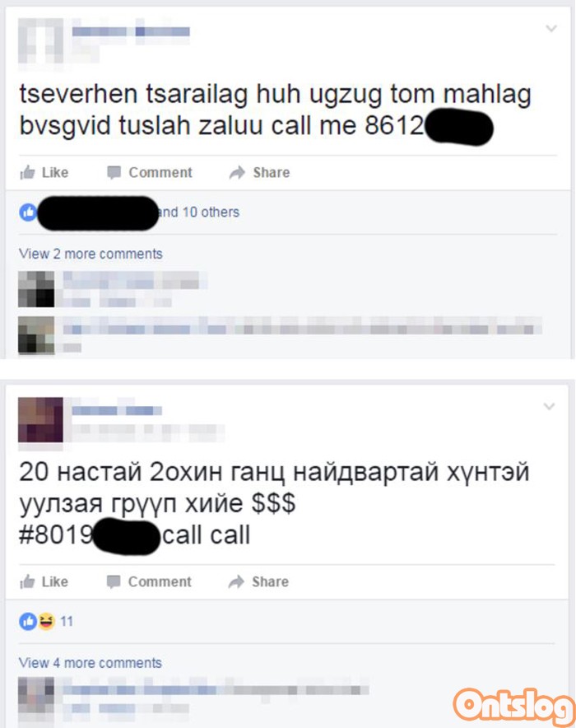Open first post's options chevron menu

pos(551,29)
